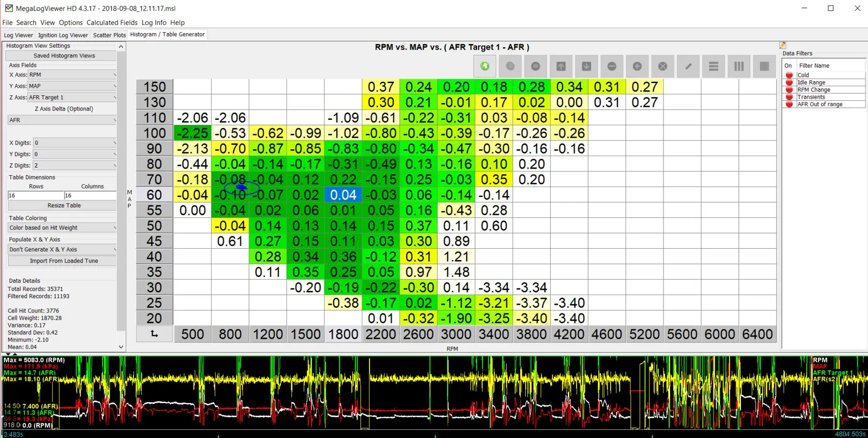Open the Don't Generate X & Y Axis dropdown
The height and width of the screenshot is (438, 868).
pos(62,249)
